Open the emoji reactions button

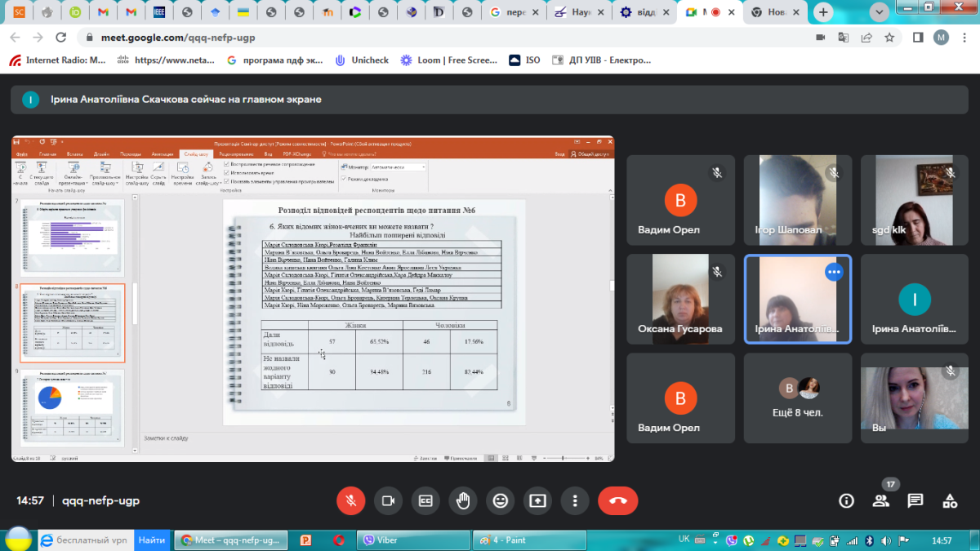500,500
